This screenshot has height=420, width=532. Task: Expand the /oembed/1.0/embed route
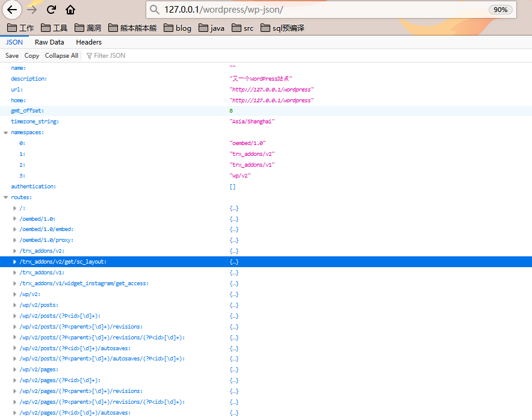[x=14, y=230]
